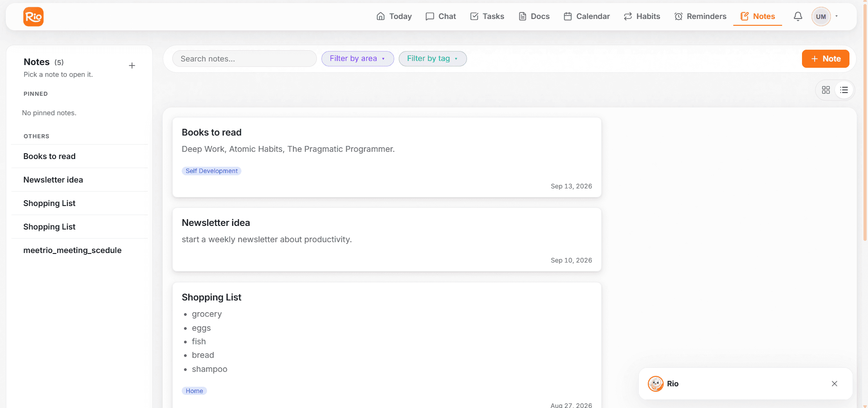
Task: Open the Chat tab
Action: (x=441, y=16)
